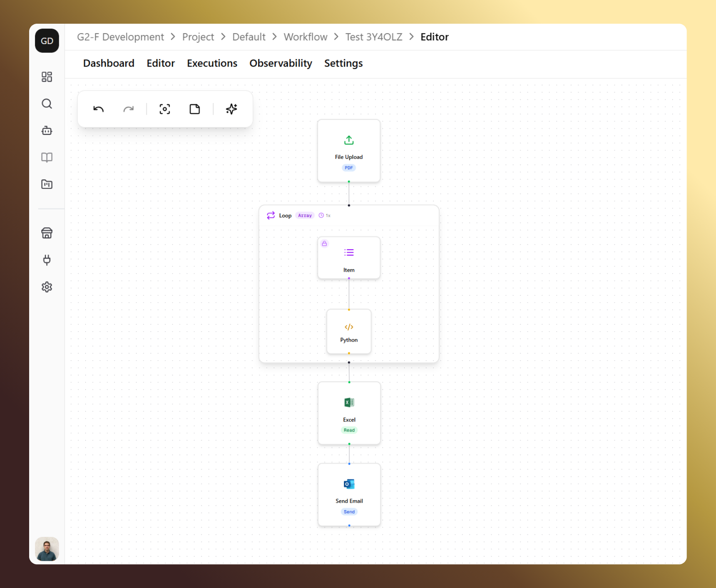Select the File Upload node

(x=349, y=151)
